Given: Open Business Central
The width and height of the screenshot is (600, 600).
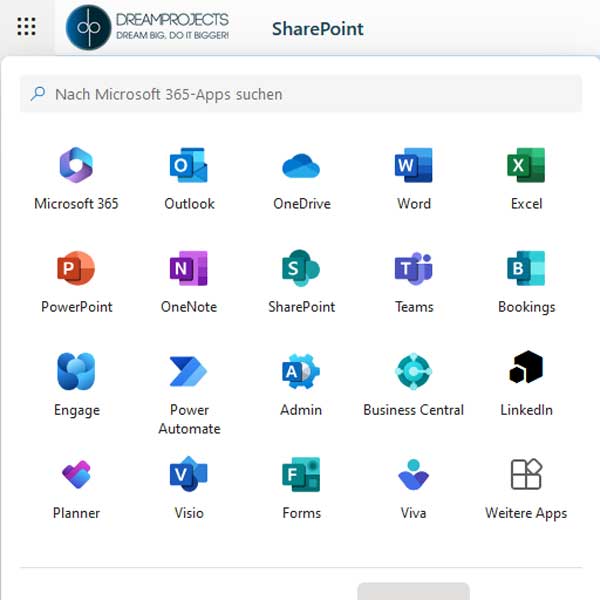Looking at the screenshot, I should (414, 386).
